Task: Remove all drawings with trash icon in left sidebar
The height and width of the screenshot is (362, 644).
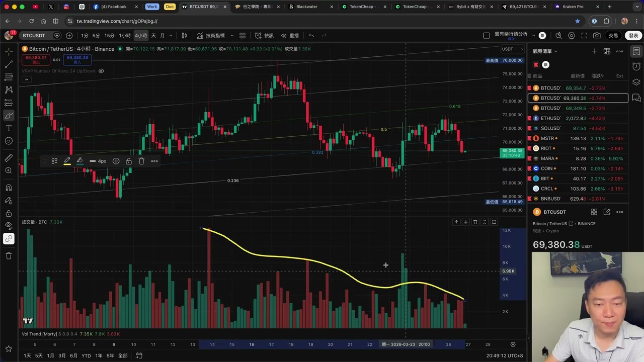Action: pos(9,255)
